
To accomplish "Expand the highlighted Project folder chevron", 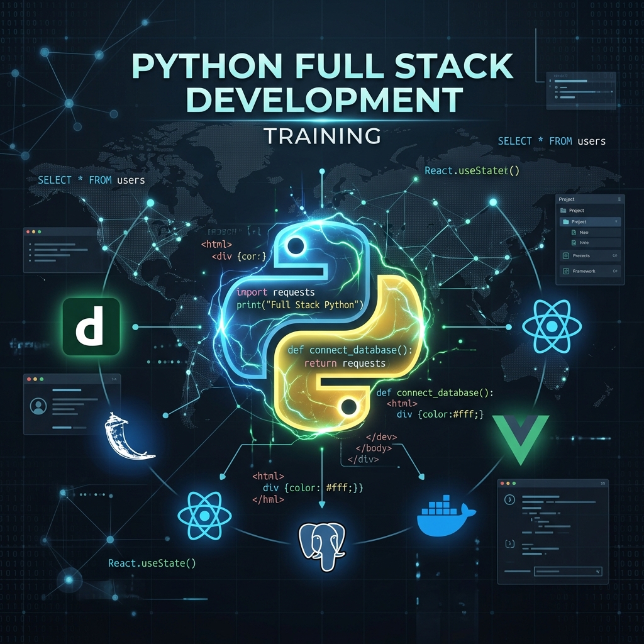I will click(x=616, y=222).
